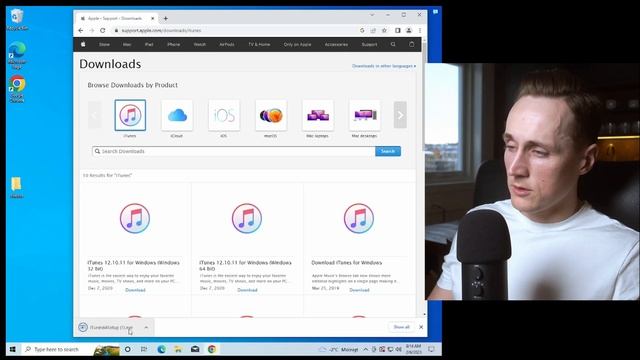Select the iTunes product icon
Image resolution: width=640 pixels, height=360 pixels.
(130, 115)
